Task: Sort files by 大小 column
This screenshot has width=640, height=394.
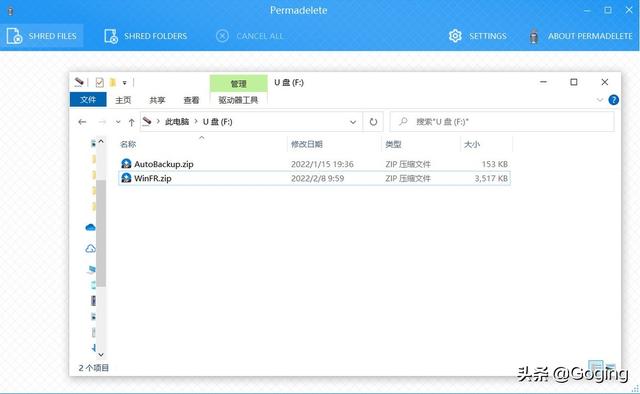Action: (x=472, y=144)
